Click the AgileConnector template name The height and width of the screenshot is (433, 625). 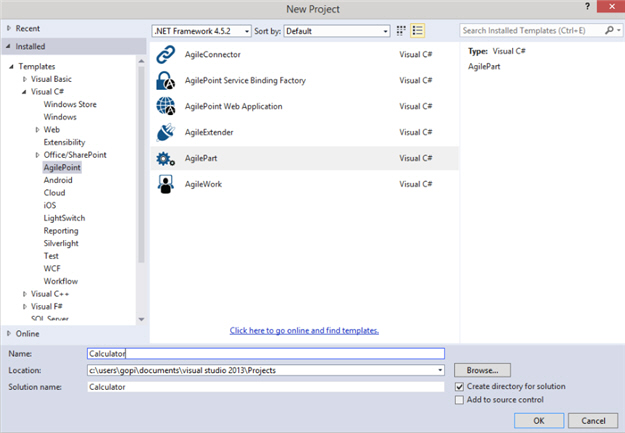[x=212, y=55]
